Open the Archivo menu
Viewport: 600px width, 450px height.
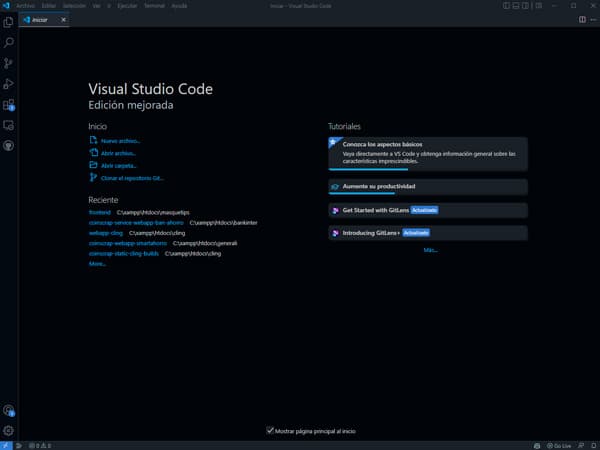25,6
